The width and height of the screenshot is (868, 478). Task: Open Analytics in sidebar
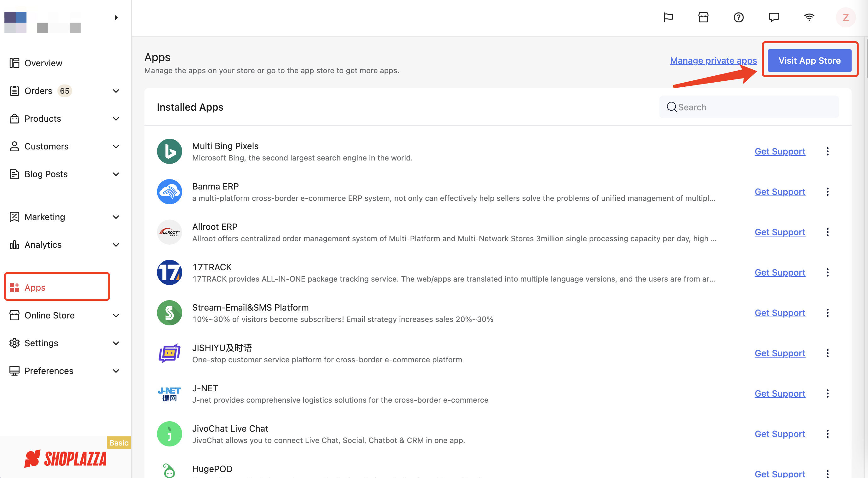(35, 245)
